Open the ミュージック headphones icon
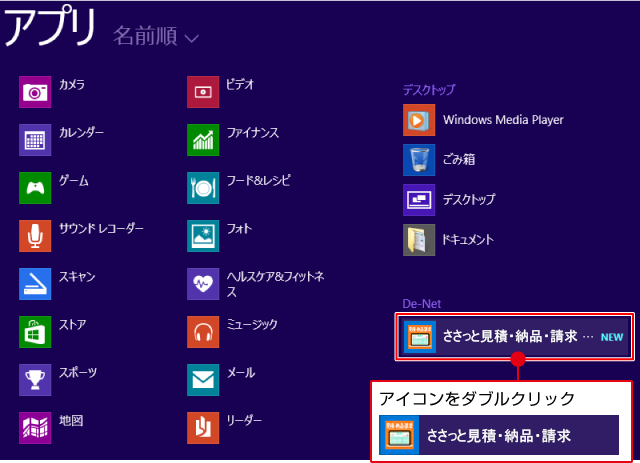Image resolution: width=640 pixels, height=463 pixels. tap(203, 332)
